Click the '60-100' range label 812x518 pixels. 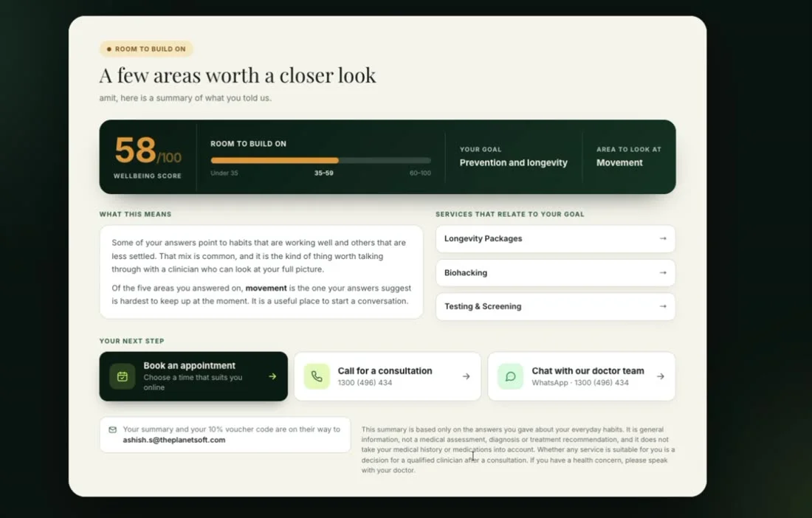point(420,173)
